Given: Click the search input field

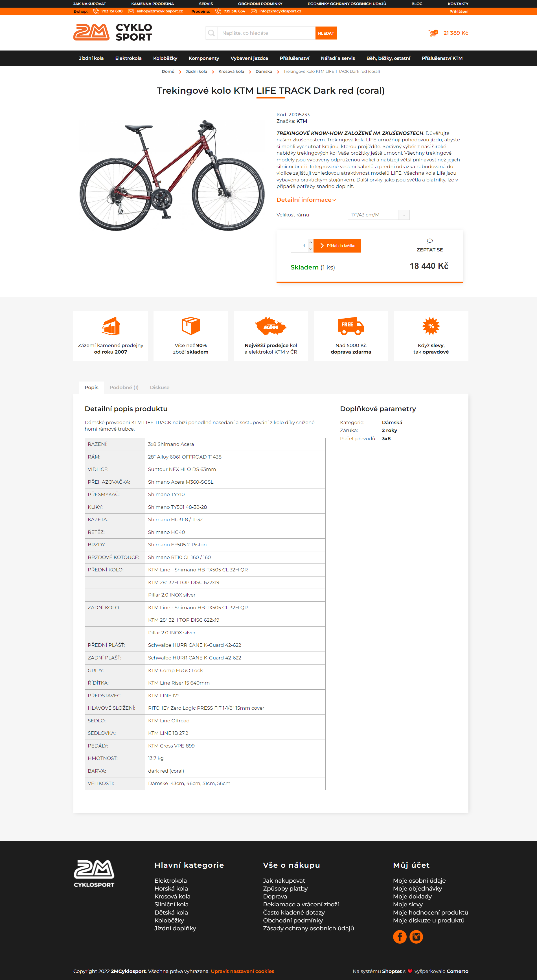Looking at the screenshot, I should point(266,33).
